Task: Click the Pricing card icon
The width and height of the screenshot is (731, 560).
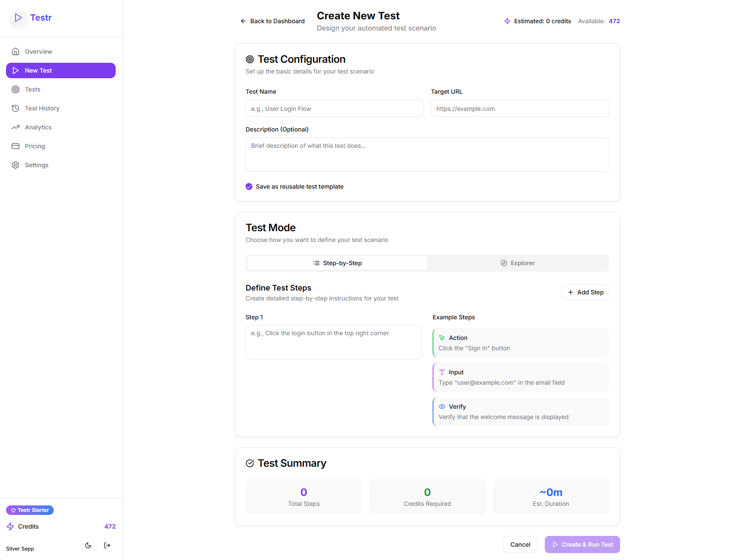Action: click(x=15, y=146)
